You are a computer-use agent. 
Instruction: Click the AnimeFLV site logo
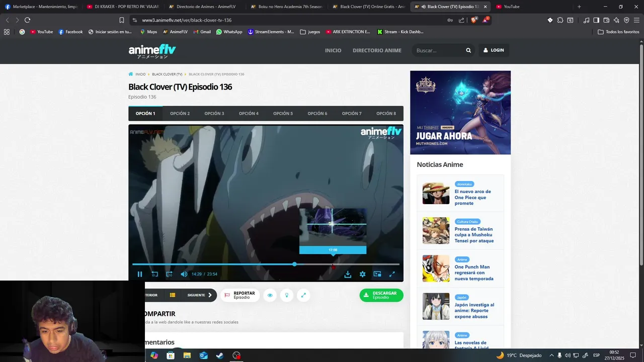click(x=152, y=51)
